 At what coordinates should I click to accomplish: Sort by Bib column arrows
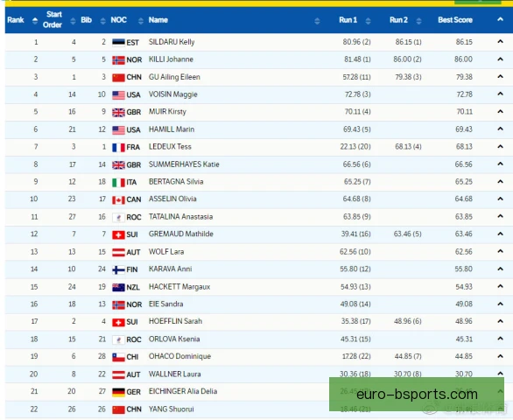(103, 21)
